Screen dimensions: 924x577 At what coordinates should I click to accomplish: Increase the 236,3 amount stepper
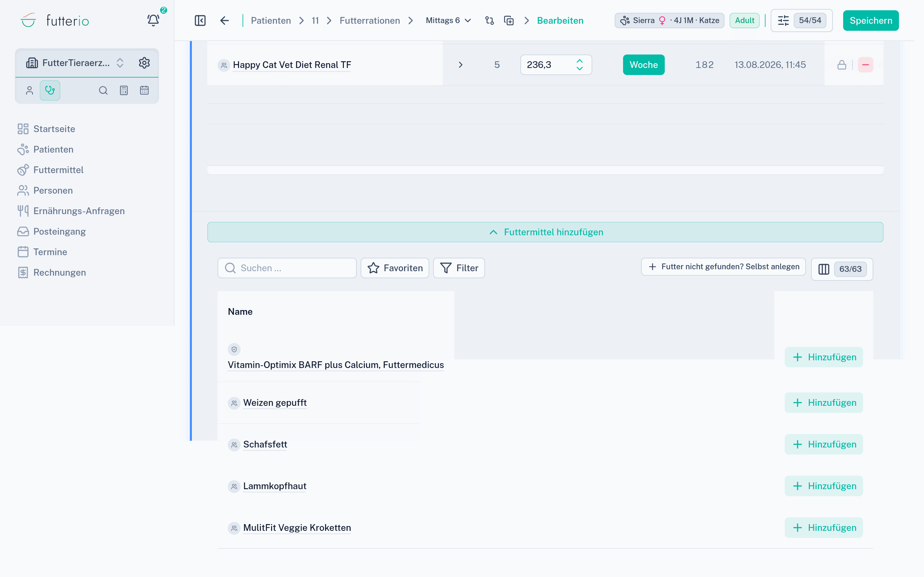[x=579, y=61]
